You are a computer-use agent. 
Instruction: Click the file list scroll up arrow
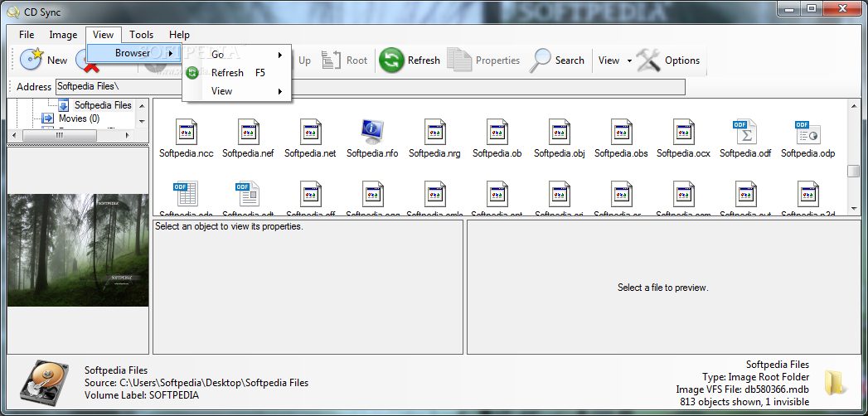pos(853,106)
